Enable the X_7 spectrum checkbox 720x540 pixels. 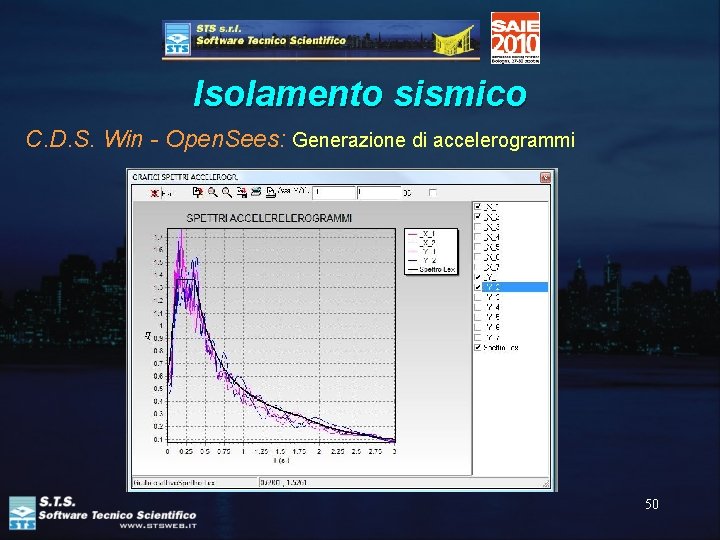point(478,267)
